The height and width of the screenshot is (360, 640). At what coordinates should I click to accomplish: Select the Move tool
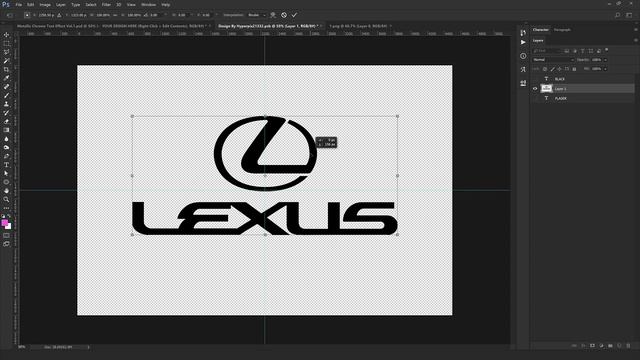(6, 35)
